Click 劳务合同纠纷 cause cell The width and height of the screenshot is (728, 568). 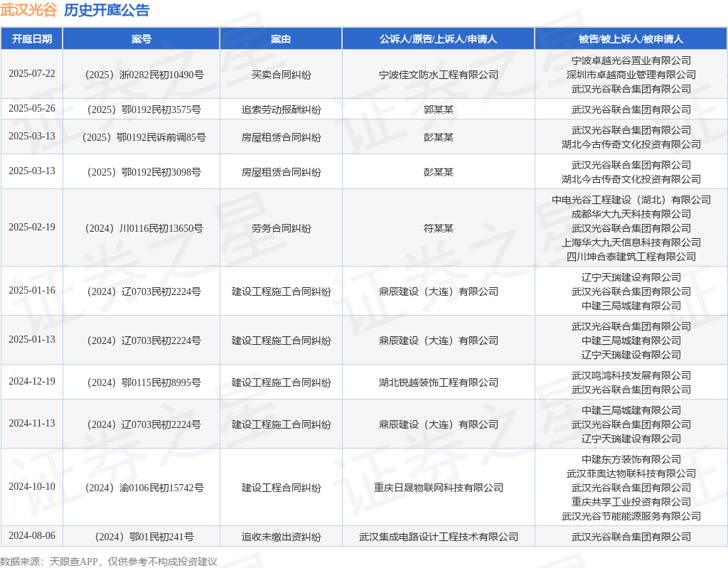click(281, 228)
